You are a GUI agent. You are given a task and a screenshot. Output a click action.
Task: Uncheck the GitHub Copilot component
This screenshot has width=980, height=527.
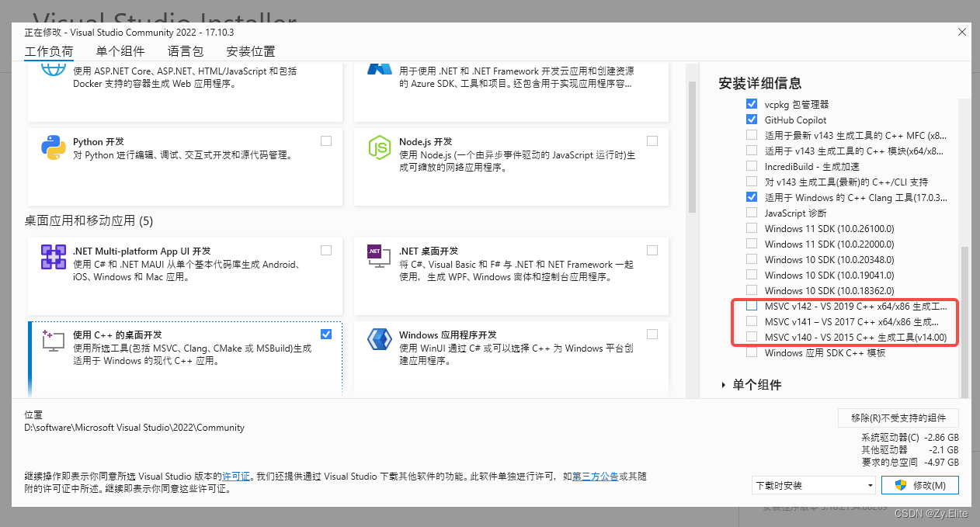[751, 120]
